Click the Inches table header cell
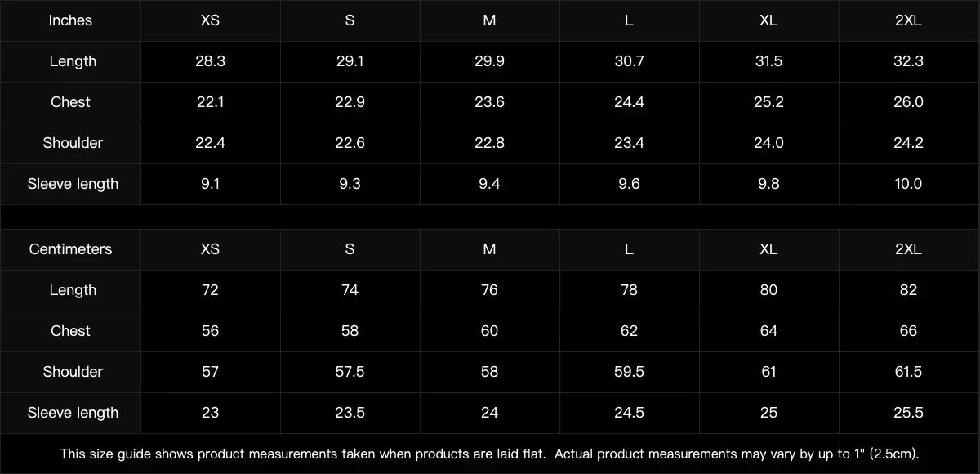This screenshot has width=980, height=474. click(70, 20)
